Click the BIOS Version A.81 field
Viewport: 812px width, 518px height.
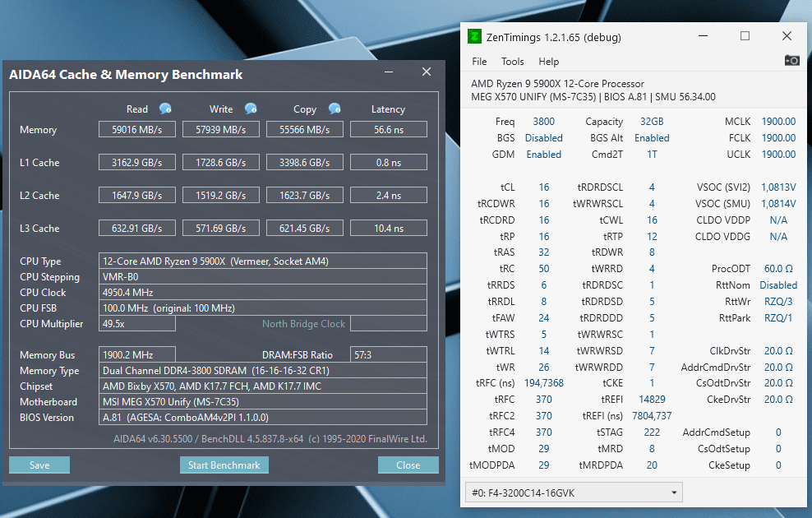pos(262,417)
